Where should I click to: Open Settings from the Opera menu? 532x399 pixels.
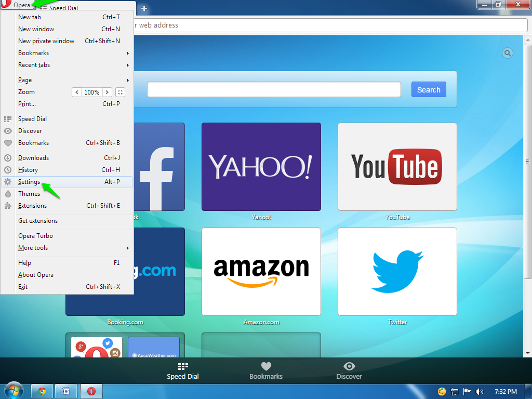67,182
